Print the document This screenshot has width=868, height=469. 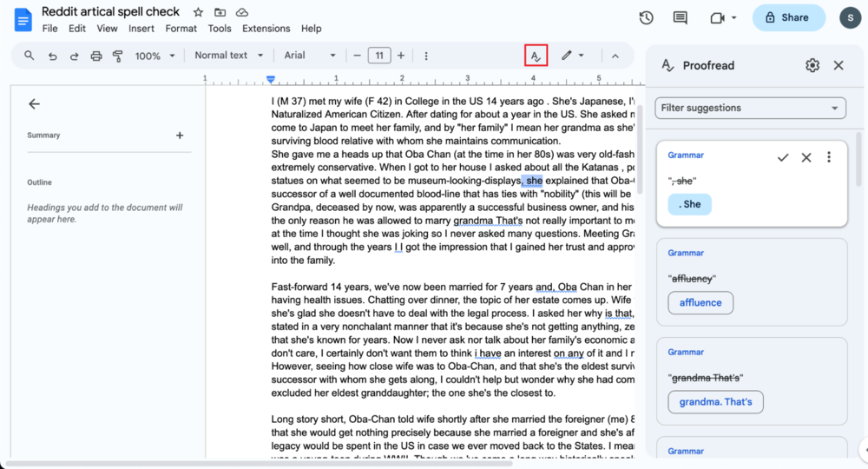coord(96,56)
